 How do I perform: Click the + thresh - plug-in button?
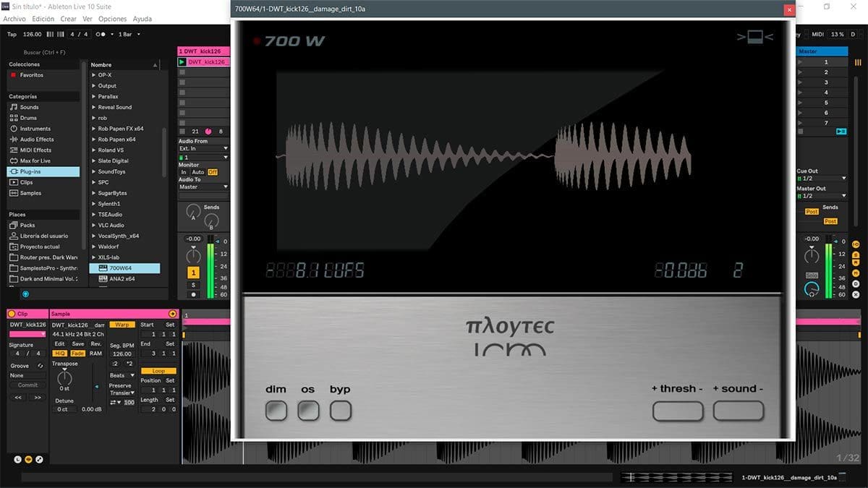678,411
